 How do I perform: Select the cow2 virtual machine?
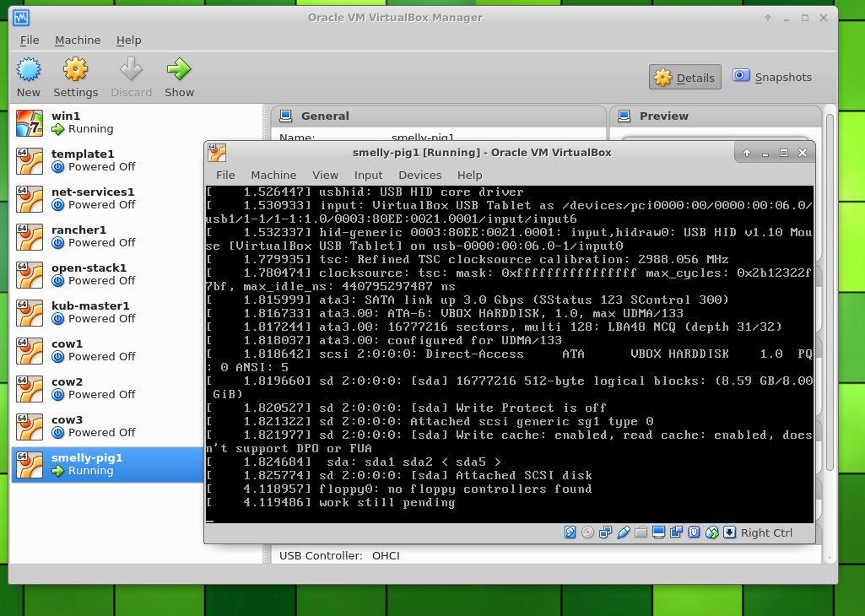tap(108, 389)
